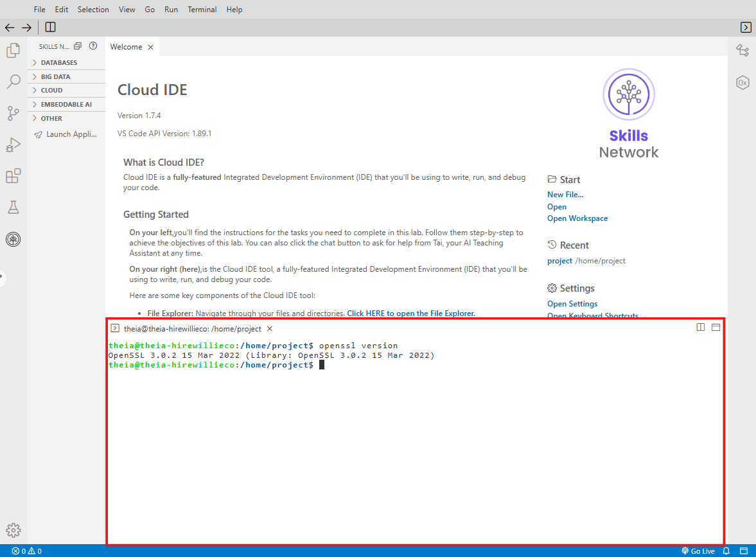Click the errors and warnings status indicator
Screen dimensions: 756x557
pyautogui.click(x=27, y=551)
